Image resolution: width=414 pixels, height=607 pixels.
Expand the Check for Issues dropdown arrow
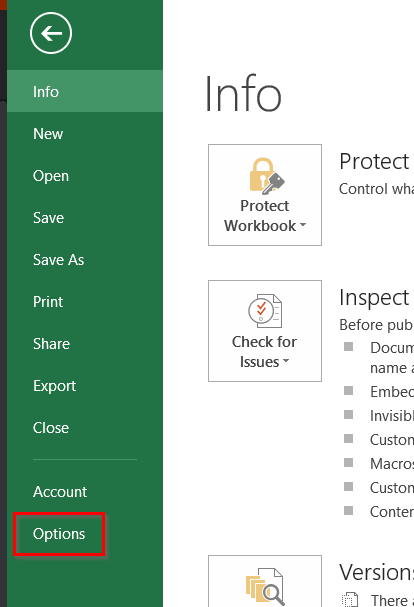[x=286, y=361]
